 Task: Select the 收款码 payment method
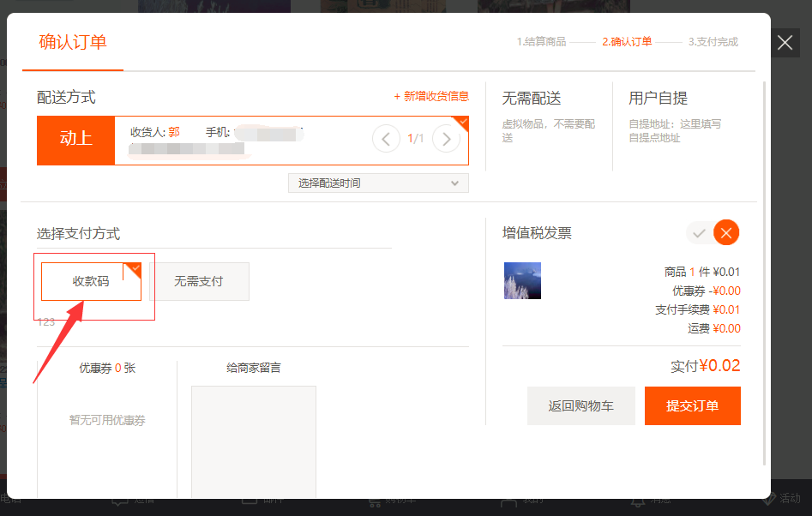[x=91, y=281]
